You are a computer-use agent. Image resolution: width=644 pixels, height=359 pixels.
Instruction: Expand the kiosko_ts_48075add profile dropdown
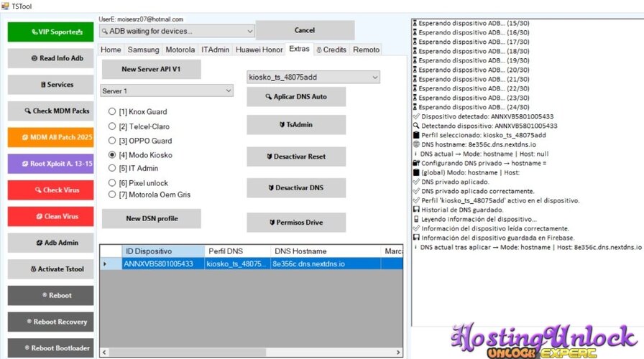tap(313, 77)
